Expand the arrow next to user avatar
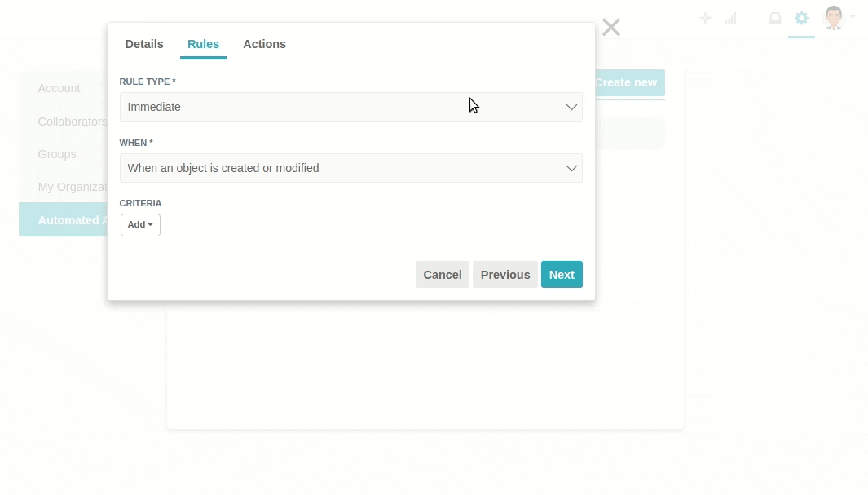The width and height of the screenshot is (868, 495). tap(853, 16)
